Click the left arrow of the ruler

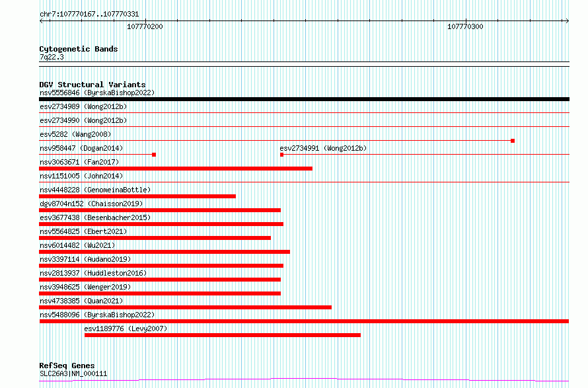pos(41,21)
